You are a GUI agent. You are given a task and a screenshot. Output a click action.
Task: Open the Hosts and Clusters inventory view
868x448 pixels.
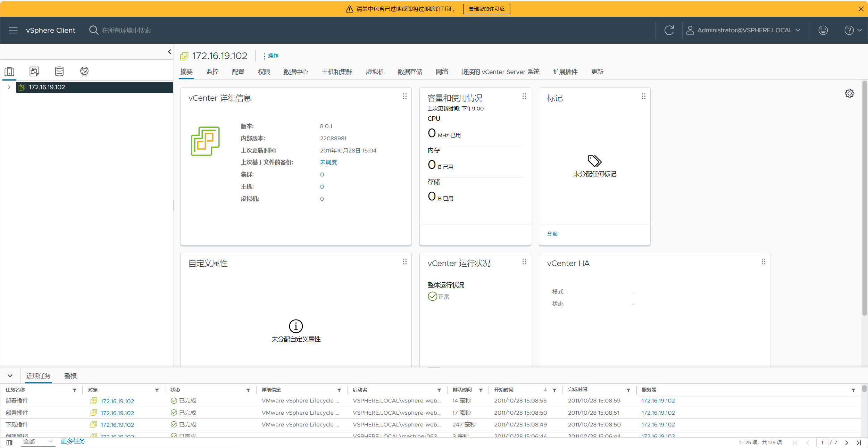point(9,72)
